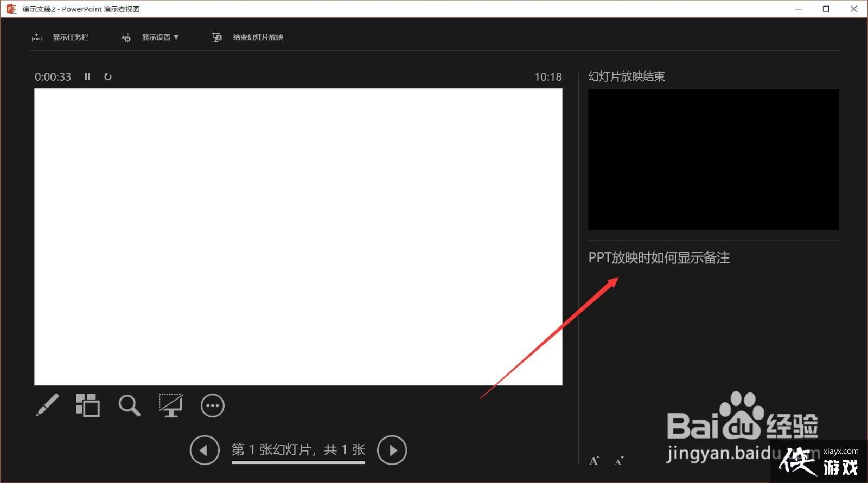Open the see all slides grid view
Viewport: 868px width, 483px height.
coord(88,405)
